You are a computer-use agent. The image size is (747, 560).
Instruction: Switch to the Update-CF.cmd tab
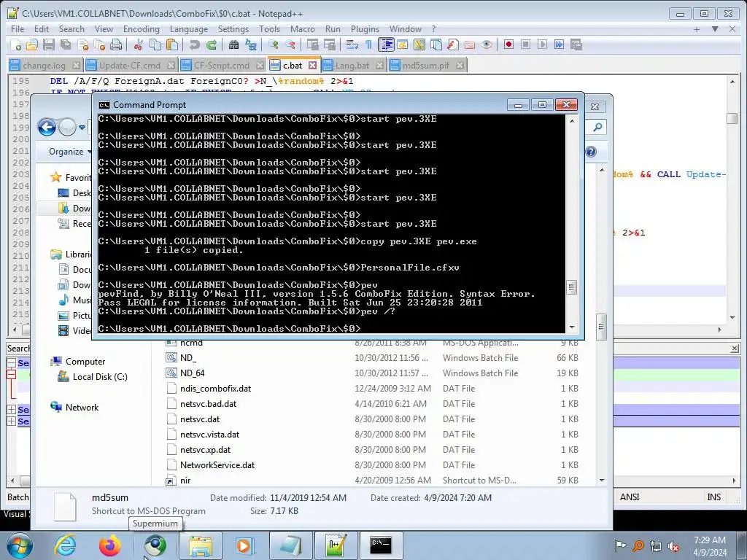point(130,65)
